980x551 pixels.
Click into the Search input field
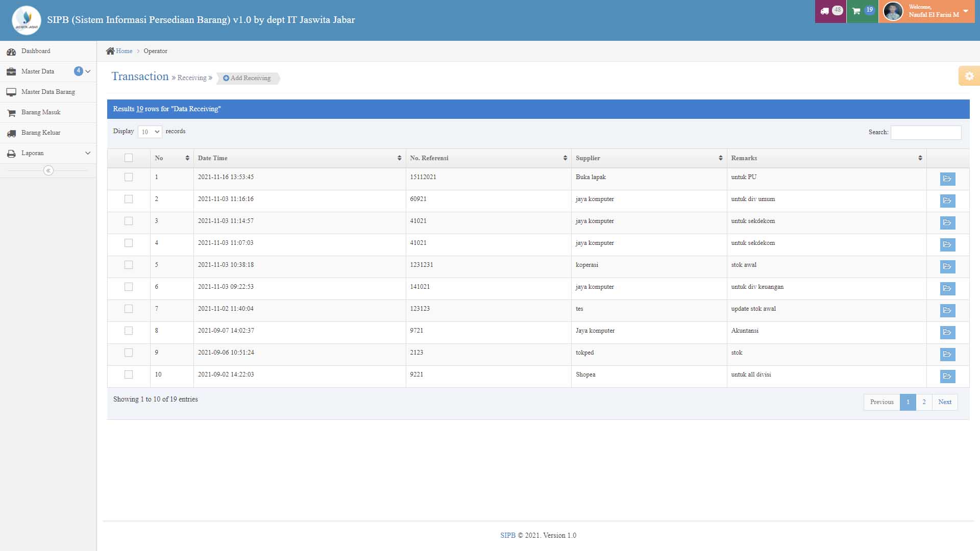(925, 133)
